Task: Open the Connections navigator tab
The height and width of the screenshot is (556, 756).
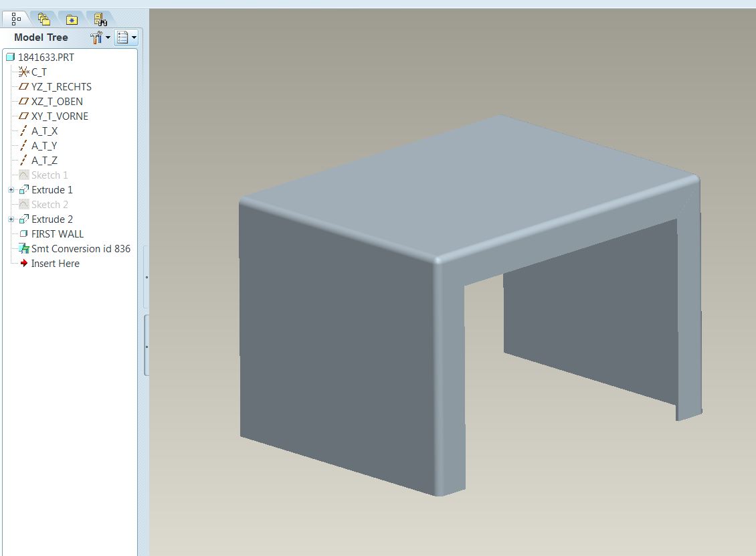Action: click(x=100, y=19)
